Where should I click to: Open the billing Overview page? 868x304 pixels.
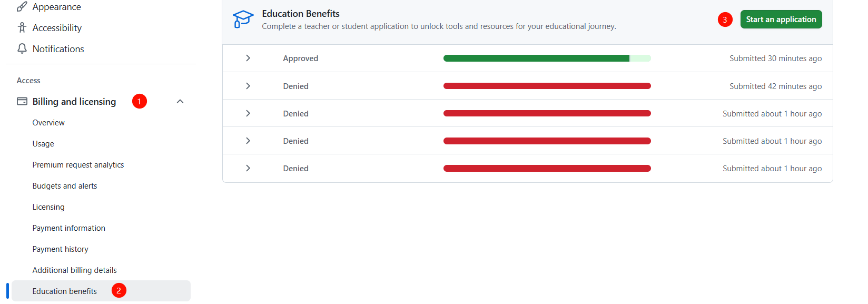[48, 123]
